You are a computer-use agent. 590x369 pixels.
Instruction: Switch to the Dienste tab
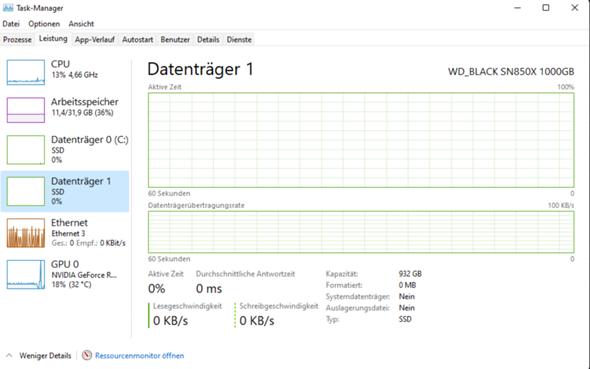coord(239,39)
